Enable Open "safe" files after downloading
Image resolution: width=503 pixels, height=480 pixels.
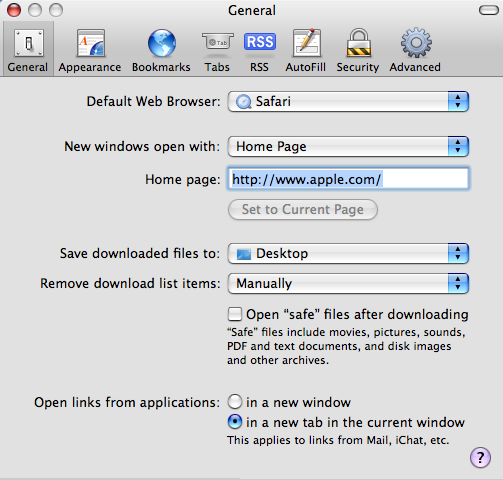click(235, 314)
